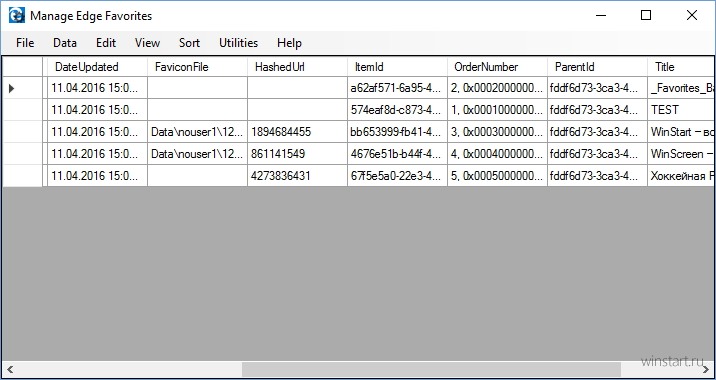The width and height of the screenshot is (716, 380).
Task: Select the row header of the WinStart row
Action: click(22, 132)
